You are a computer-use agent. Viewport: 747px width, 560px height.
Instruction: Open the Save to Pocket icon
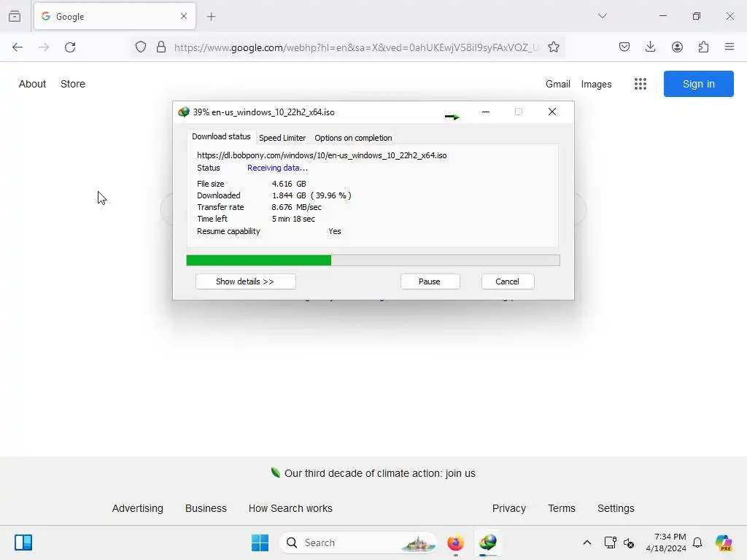click(x=624, y=47)
